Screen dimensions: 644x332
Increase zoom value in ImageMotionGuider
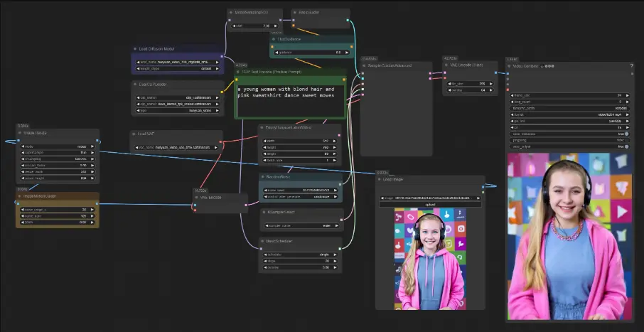tap(92, 223)
